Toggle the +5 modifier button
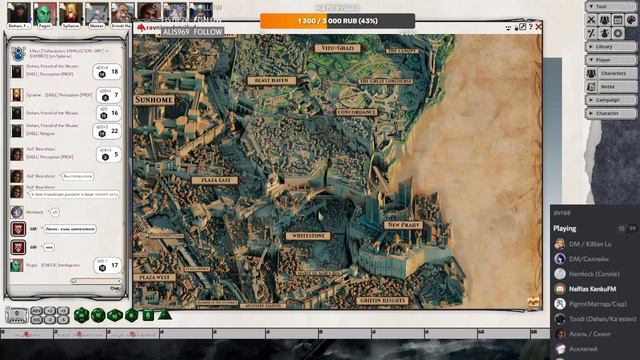 coord(63,311)
